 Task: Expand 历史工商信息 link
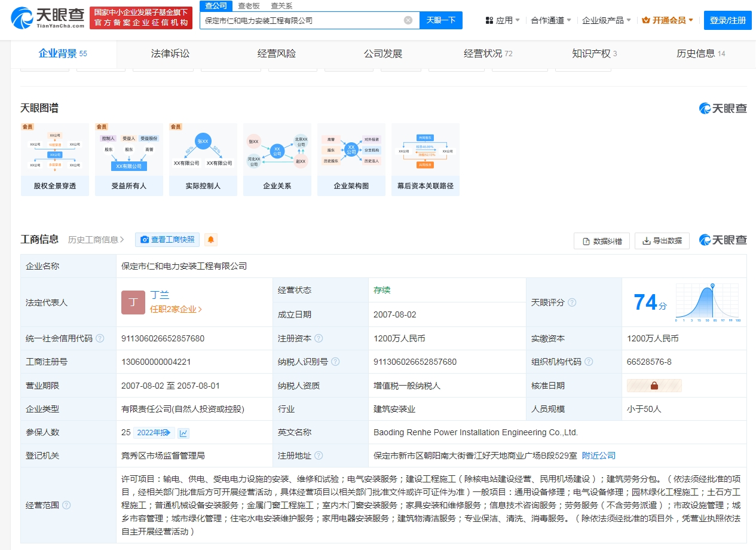tap(96, 240)
